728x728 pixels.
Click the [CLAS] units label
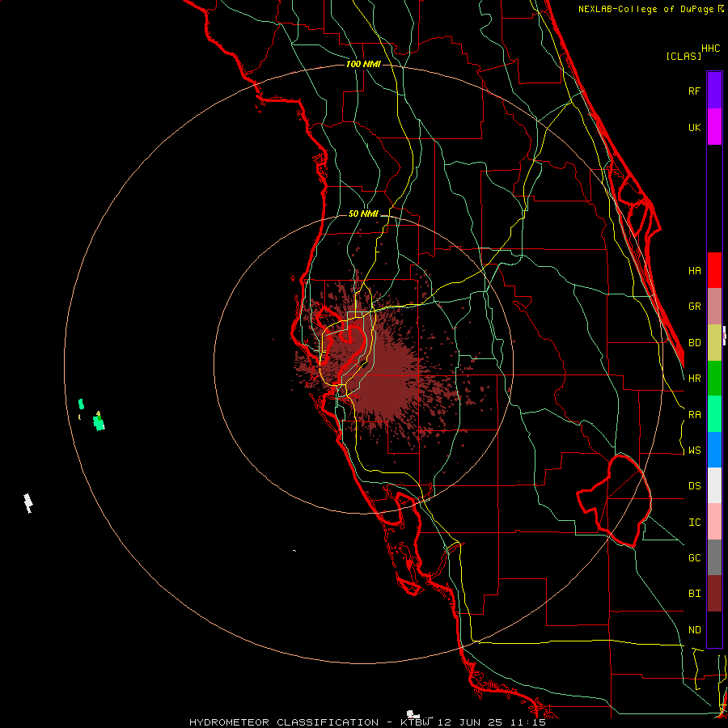click(x=684, y=56)
